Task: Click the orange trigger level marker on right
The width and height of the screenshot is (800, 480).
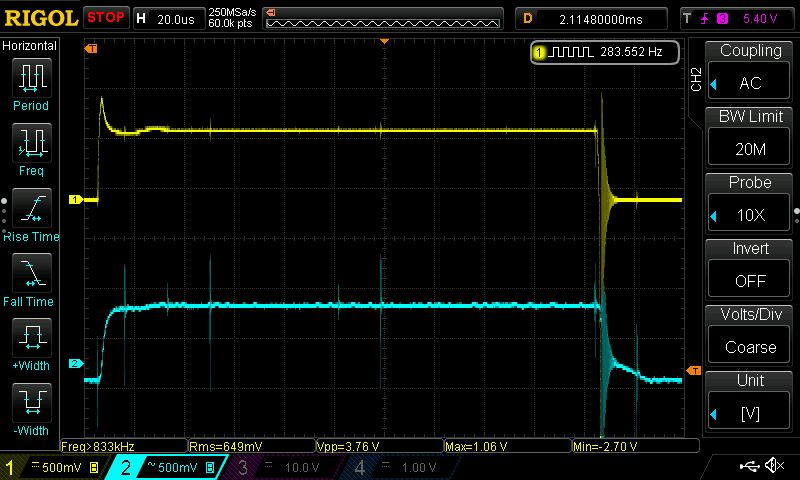Action: [694, 370]
